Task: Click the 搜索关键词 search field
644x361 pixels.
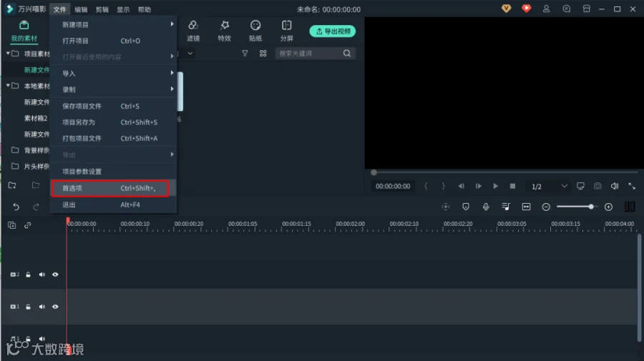Action: pos(308,54)
